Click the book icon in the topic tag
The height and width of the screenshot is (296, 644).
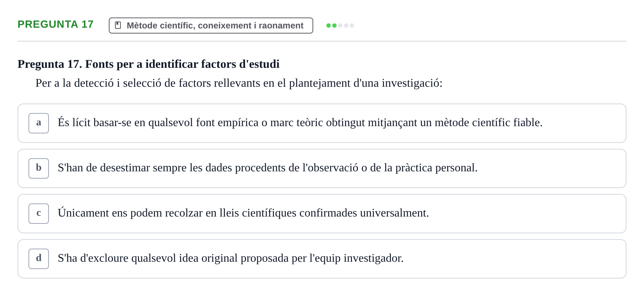coord(118,25)
